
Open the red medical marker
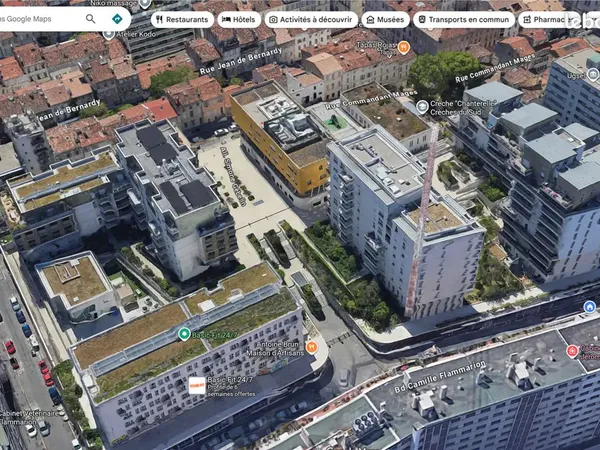click(x=572, y=351)
